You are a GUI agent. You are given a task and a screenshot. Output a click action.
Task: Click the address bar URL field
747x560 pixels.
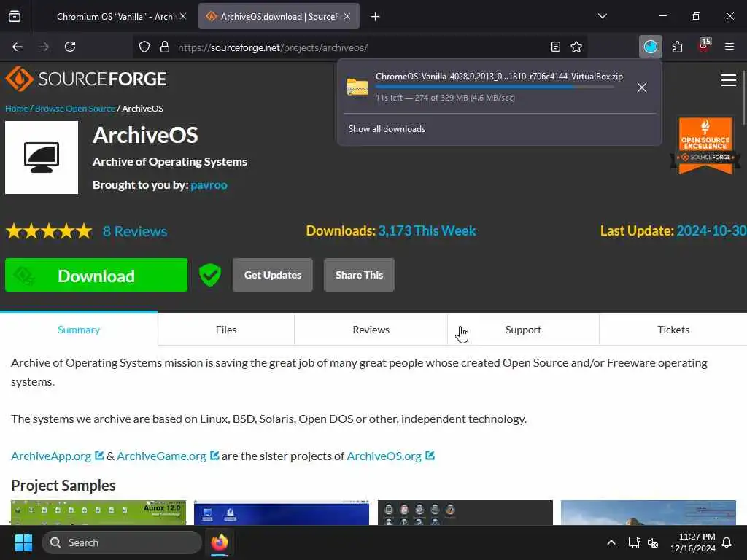[x=360, y=47]
